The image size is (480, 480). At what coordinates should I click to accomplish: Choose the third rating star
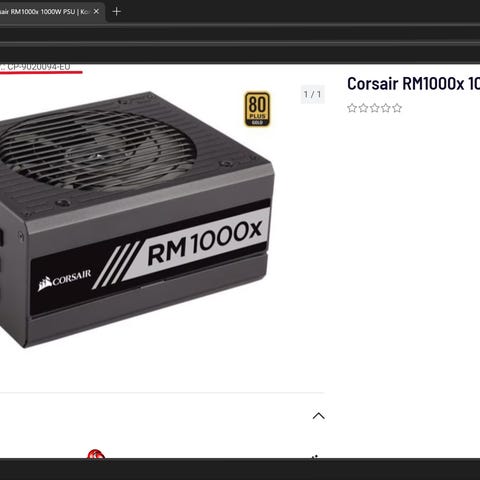click(x=375, y=108)
